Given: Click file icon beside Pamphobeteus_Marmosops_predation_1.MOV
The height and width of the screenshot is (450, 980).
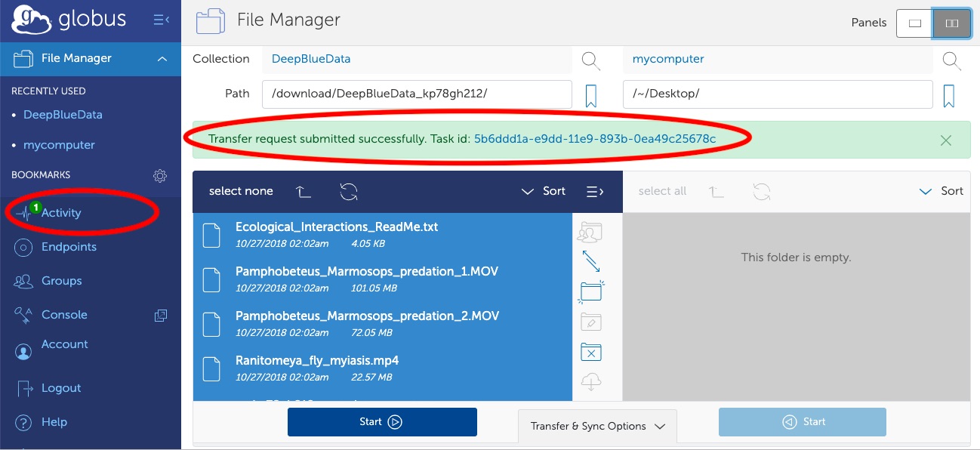Looking at the screenshot, I should click(211, 279).
